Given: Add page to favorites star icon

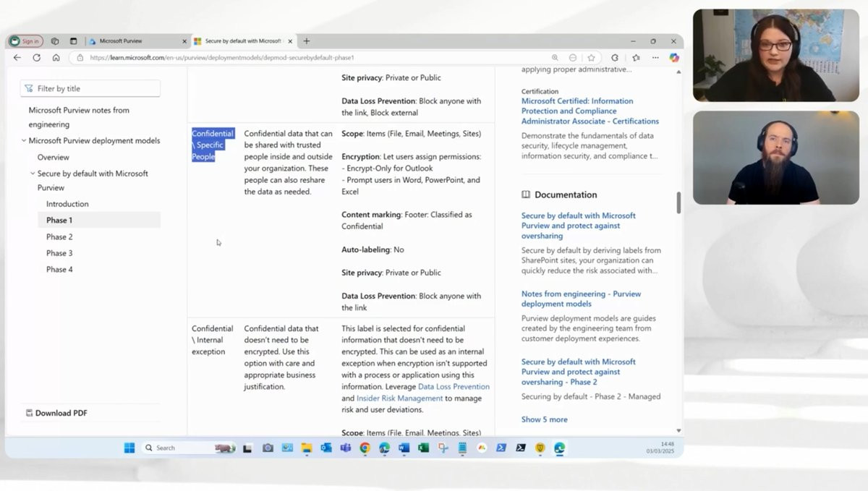Looking at the screenshot, I should [591, 58].
